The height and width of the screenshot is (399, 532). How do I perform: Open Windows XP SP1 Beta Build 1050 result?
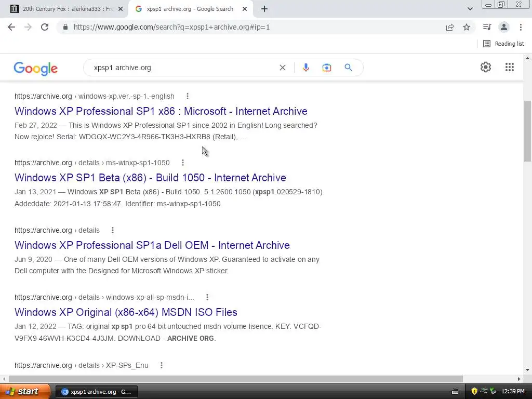(x=150, y=178)
